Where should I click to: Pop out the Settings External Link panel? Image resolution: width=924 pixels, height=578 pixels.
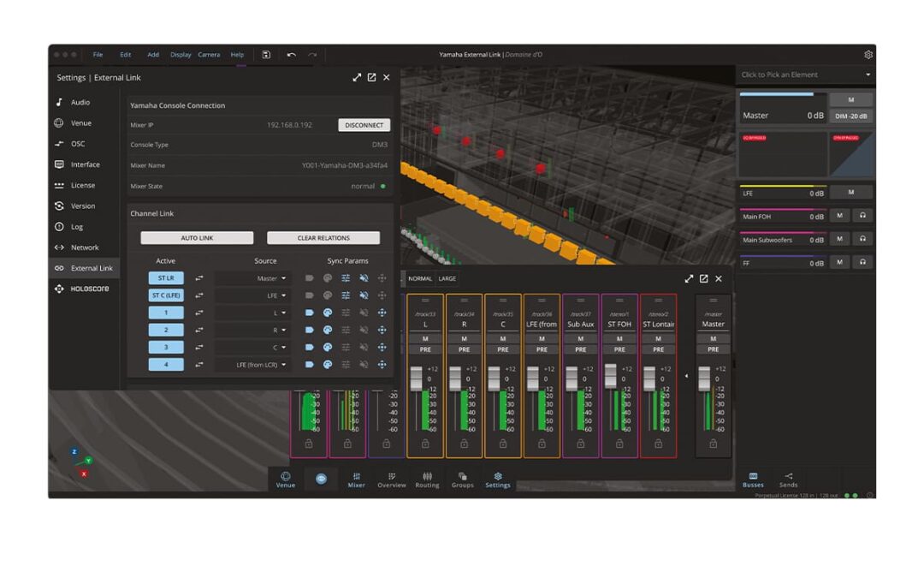372,77
